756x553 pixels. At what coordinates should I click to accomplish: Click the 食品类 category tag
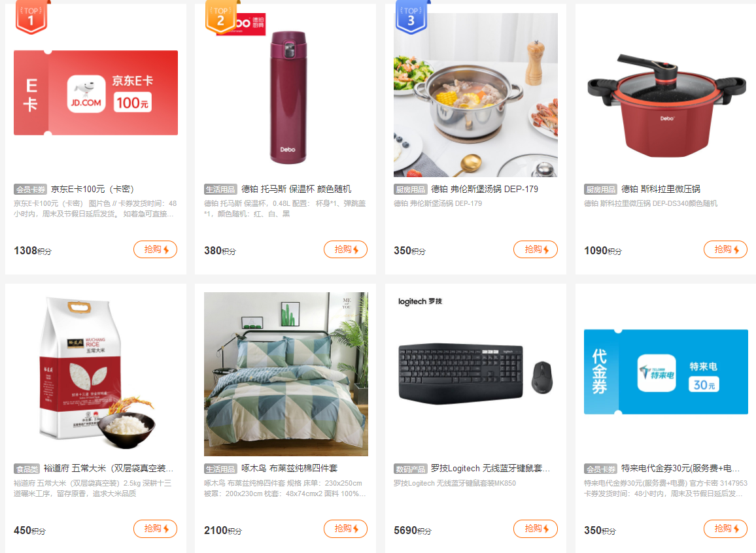[27, 469]
